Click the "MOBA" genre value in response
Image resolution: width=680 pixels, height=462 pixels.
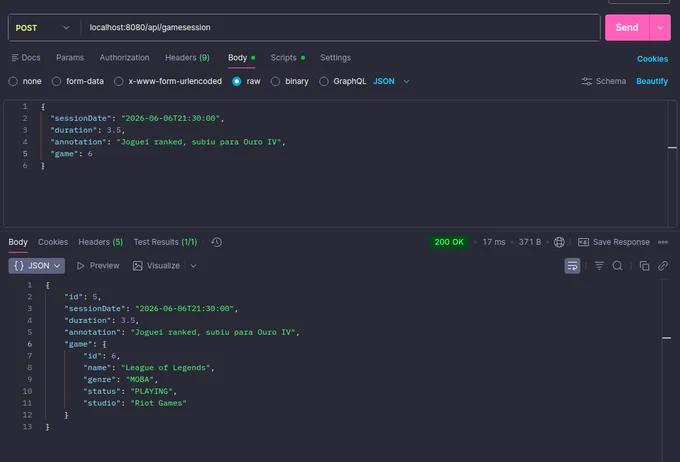(x=140, y=379)
